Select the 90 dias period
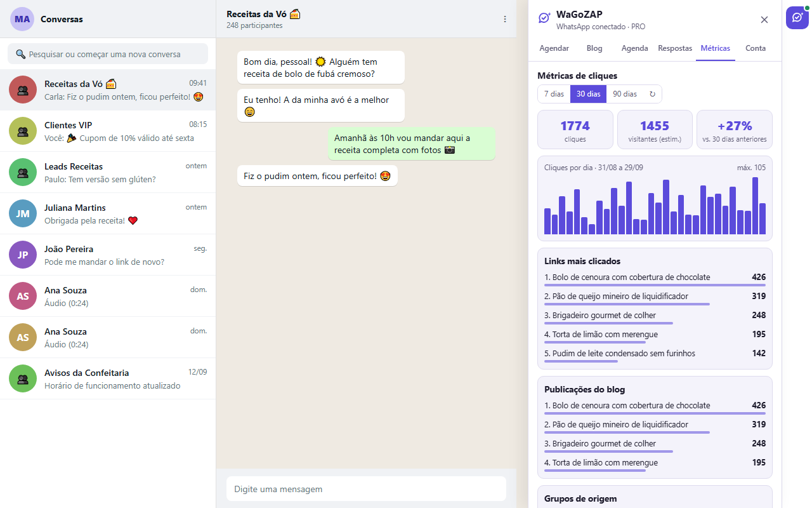The height and width of the screenshot is (508, 812). click(x=625, y=94)
